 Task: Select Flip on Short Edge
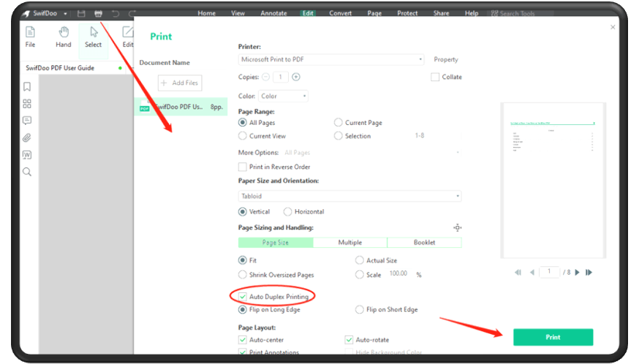coord(359,309)
